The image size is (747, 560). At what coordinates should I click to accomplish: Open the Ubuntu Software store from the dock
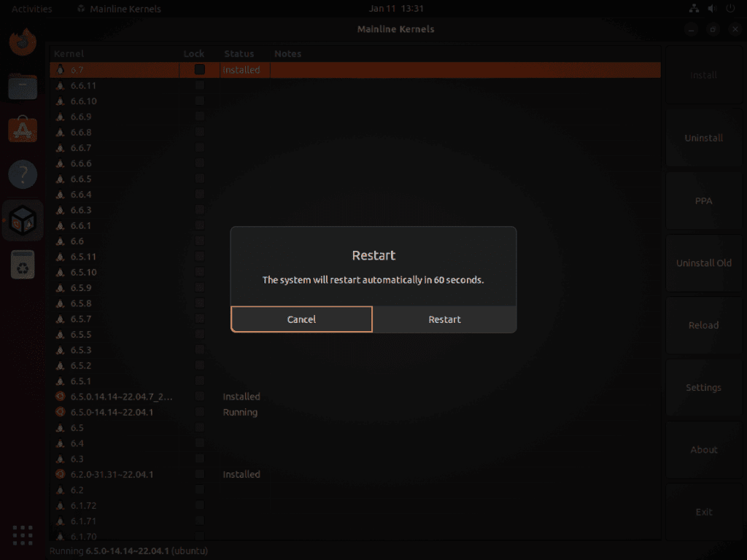coord(23,130)
